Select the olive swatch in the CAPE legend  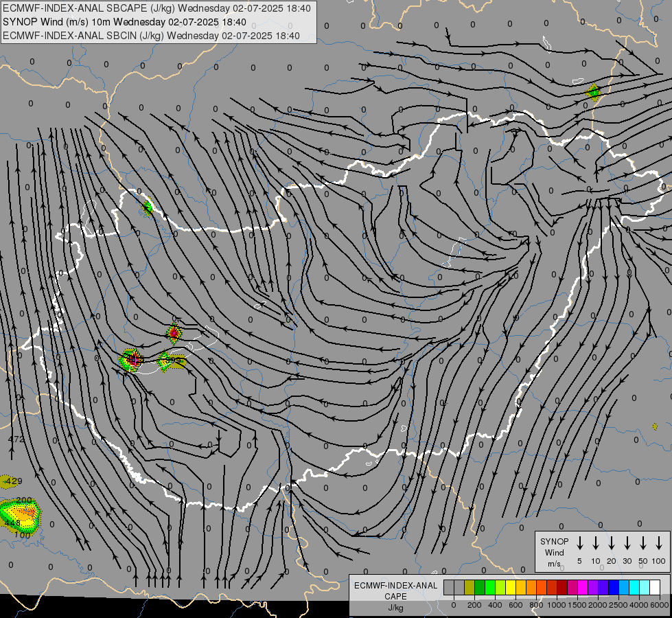470,587
